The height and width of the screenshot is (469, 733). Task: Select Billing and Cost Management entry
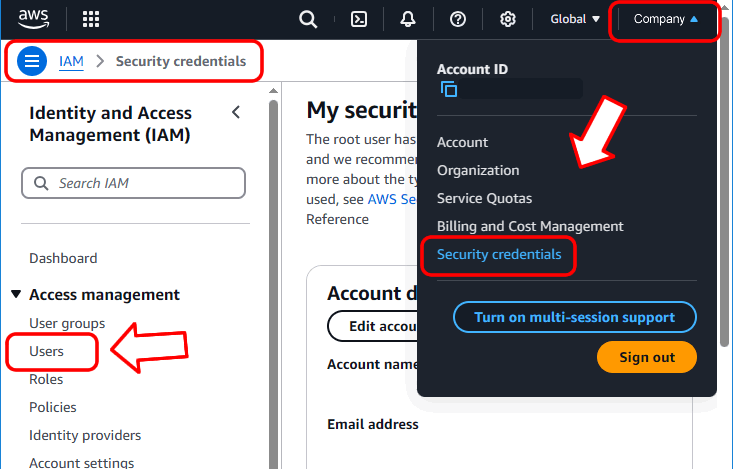click(x=530, y=226)
